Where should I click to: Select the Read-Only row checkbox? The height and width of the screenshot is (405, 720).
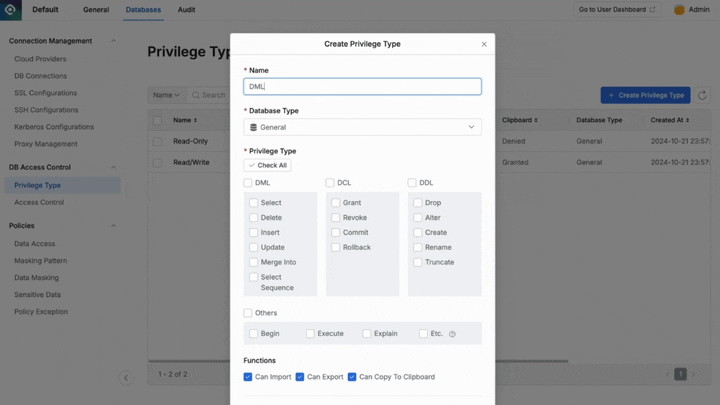point(158,141)
